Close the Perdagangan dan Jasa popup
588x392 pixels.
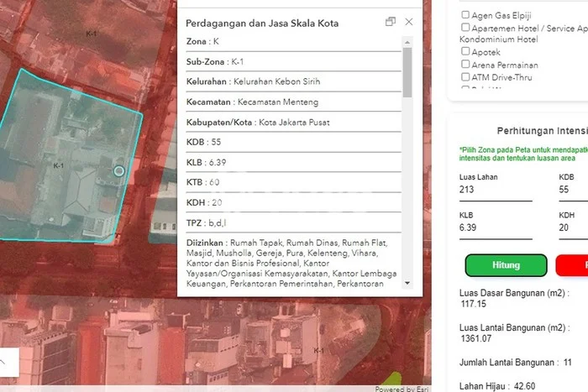(409, 22)
